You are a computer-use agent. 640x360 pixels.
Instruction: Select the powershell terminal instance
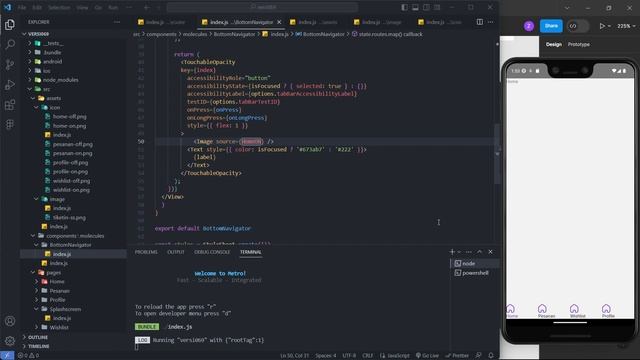[x=474, y=273]
